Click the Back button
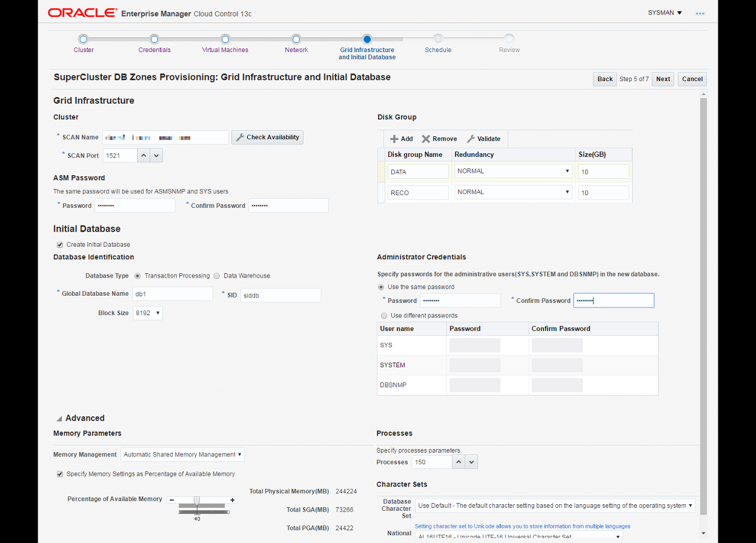 pyautogui.click(x=605, y=79)
